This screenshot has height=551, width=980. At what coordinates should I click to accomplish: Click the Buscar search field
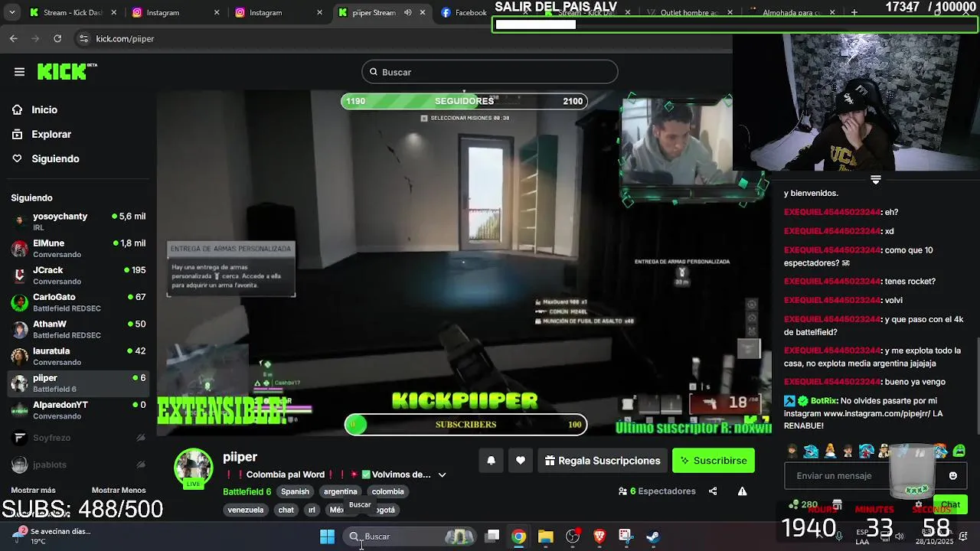point(490,72)
